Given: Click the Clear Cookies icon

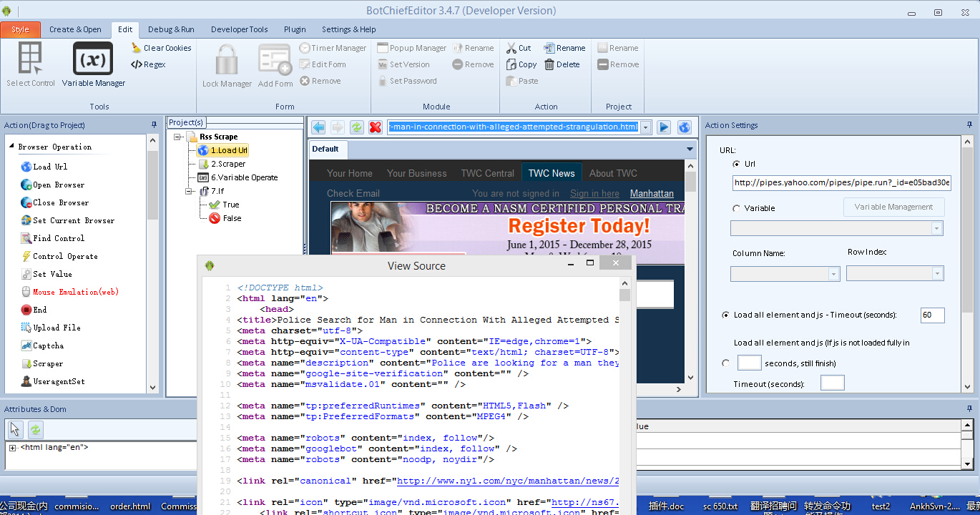Looking at the screenshot, I should tap(136, 48).
